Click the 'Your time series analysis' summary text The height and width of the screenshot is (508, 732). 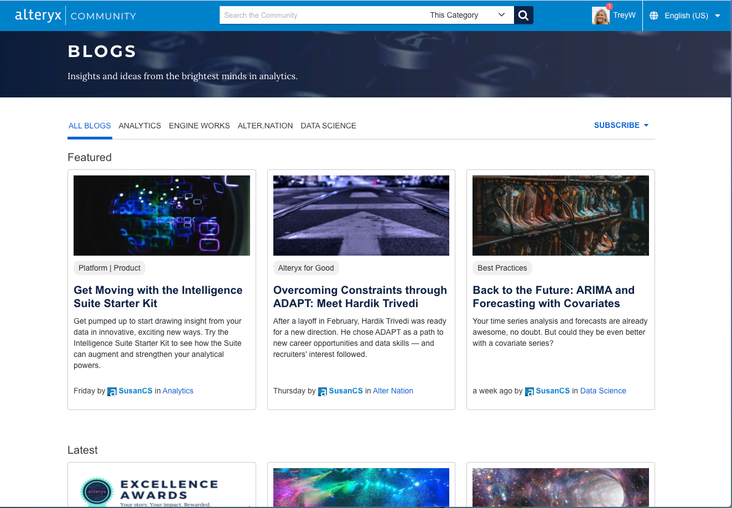click(x=560, y=332)
